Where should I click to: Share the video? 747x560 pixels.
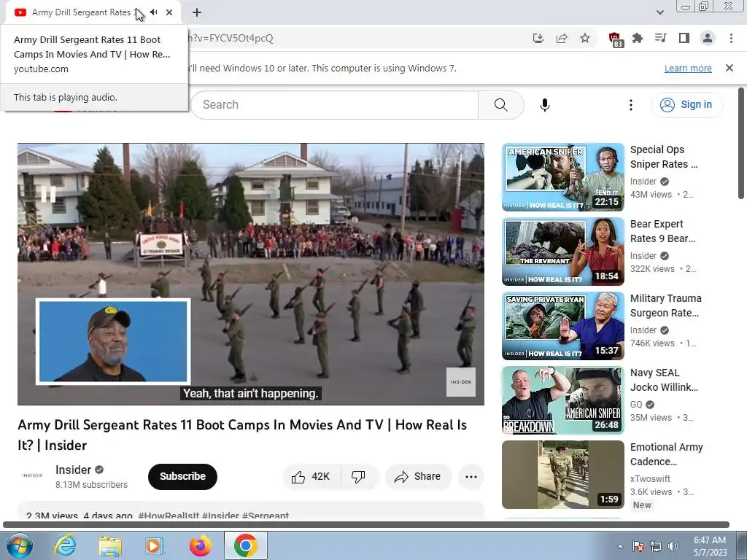tap(418, 476)
